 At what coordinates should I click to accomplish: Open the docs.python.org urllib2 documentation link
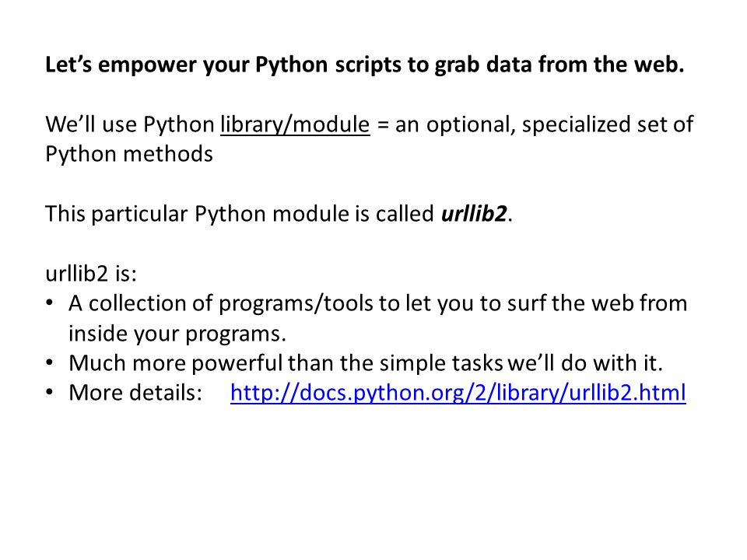[x=458, y=394]
